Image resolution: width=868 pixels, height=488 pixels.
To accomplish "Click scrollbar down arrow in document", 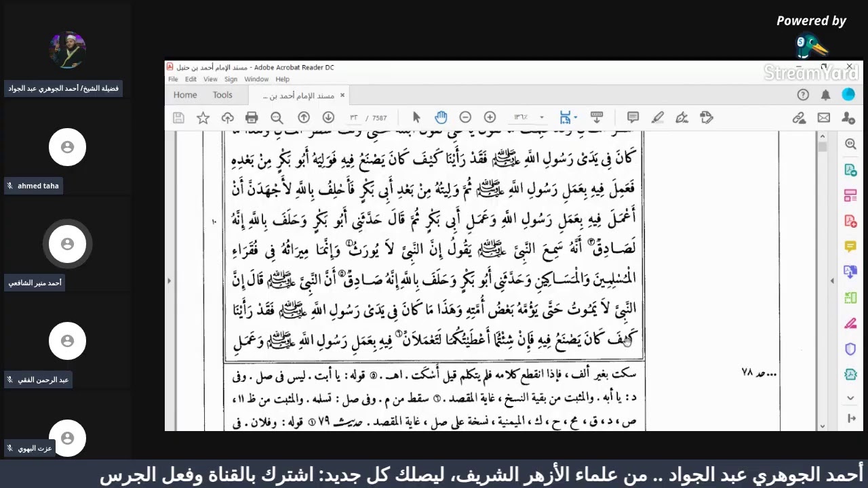I will (823, 426).
